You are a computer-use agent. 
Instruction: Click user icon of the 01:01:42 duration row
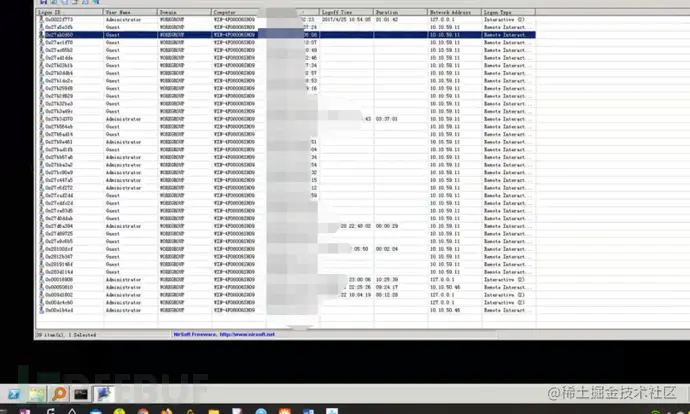coord(42,19)
